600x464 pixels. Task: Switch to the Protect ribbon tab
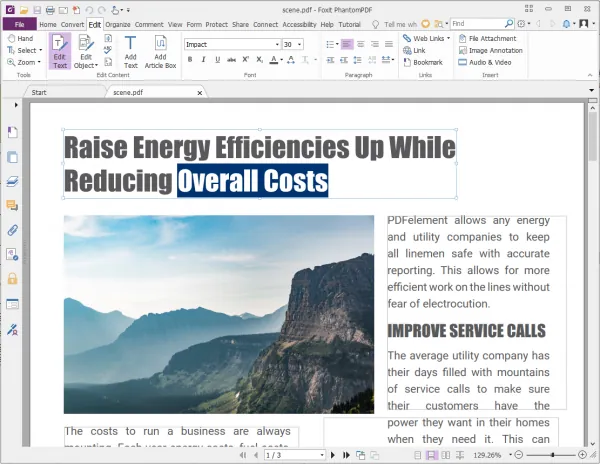click(x=217, y=24)
